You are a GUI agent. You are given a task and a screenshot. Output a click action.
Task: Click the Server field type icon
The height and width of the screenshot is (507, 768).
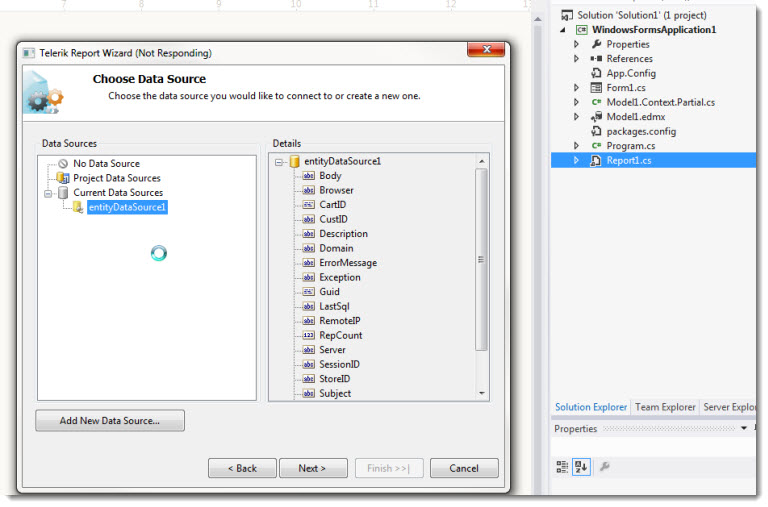309,350
